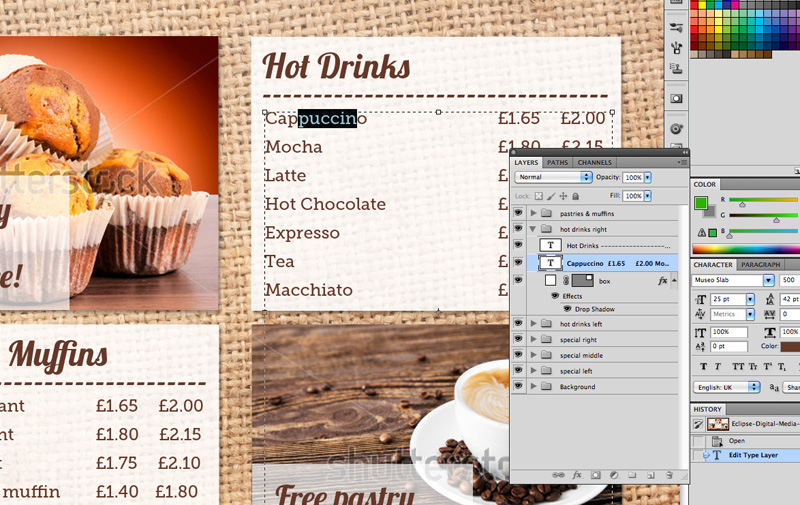Hide the hot drinks left group
800x505 pixels.
(x=519, y=323)
